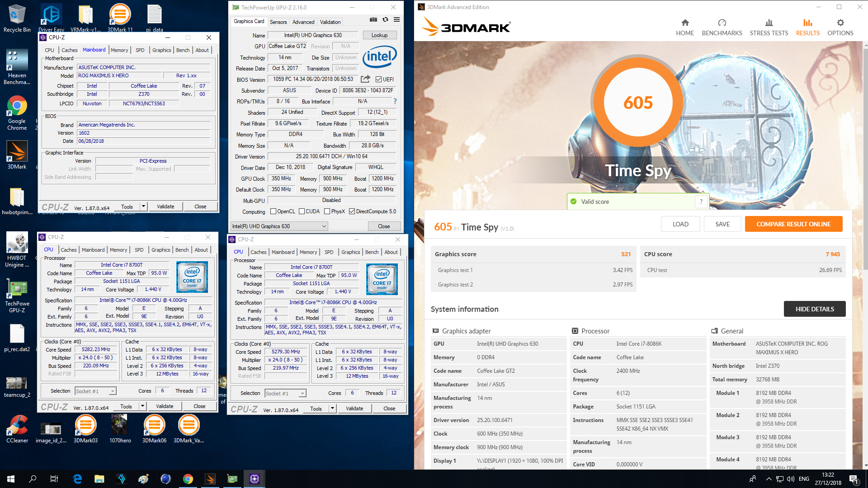The height and width of the screenshot is (488, 868).
Task: Switch to Caches tab in bottom-left CPU-Z
Action: click(x=69, y=250)
